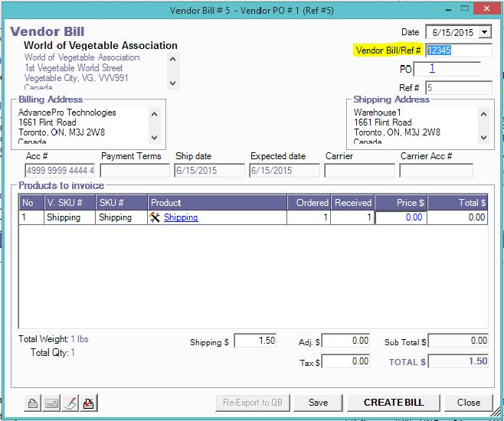Viewport: 504px width, 421px height.
Task: Click the sign/edit pen icon
Action: click(x=70, y=403)
